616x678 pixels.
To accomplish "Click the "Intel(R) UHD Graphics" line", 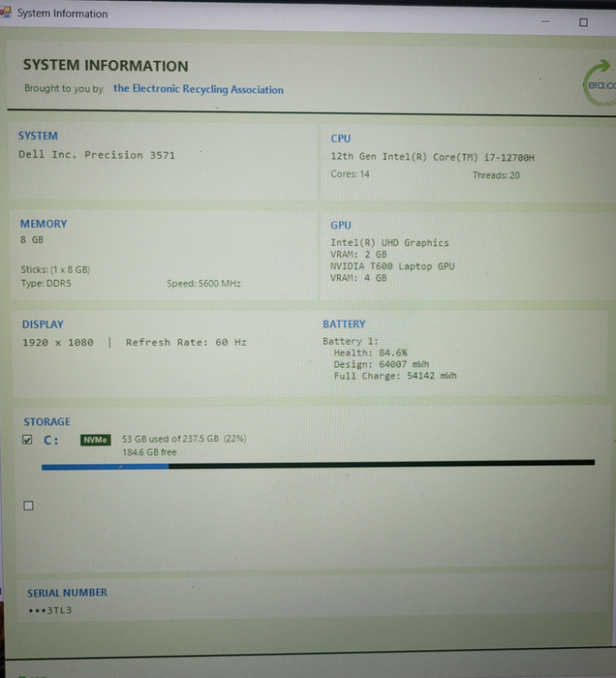I will (x=389, y=242).
